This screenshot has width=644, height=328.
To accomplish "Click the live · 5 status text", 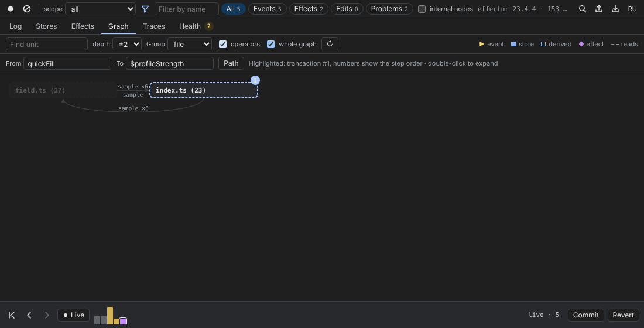I will point(543,315).
